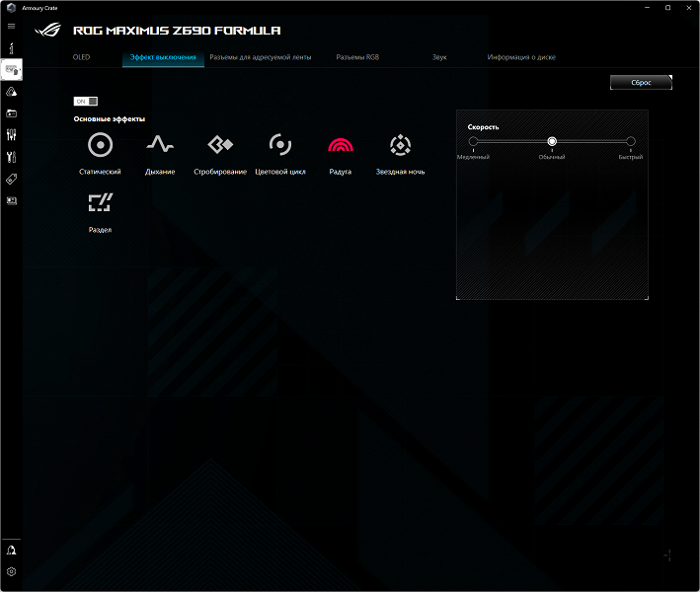The width and height of the screenshot is (700, 592).
Task: Open the User Center profile icon
Action: (12, 550)
